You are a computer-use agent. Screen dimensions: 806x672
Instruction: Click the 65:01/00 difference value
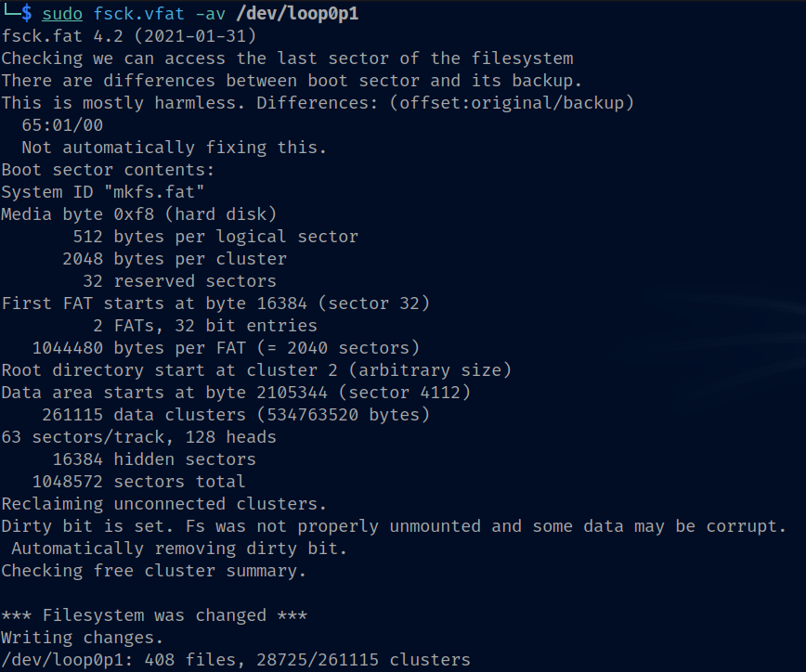tap(62, 125)
